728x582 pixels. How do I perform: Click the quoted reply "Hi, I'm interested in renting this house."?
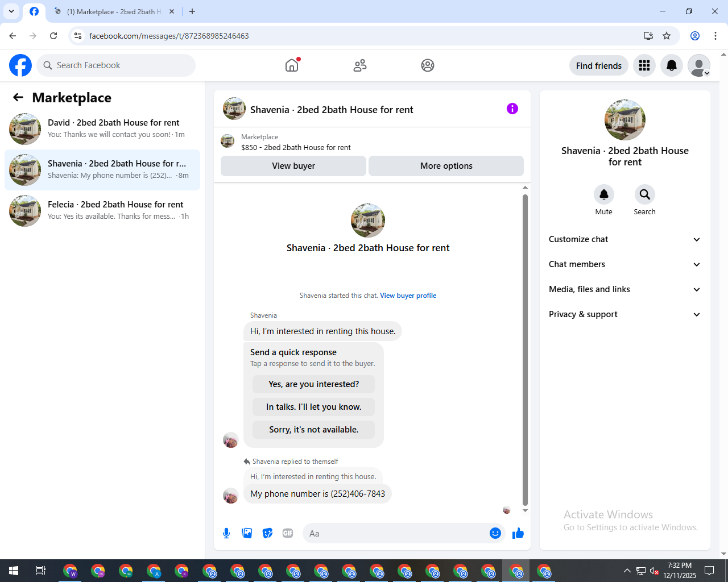click(313, 477)
